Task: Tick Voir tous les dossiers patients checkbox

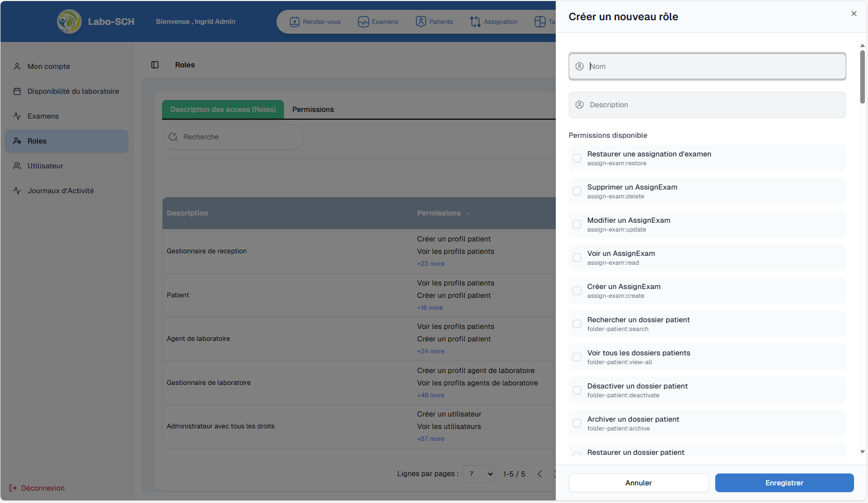Action: (x=577, y=357)
